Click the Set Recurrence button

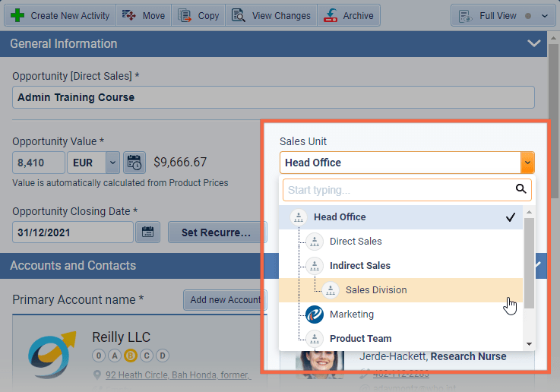pos(217,232)
